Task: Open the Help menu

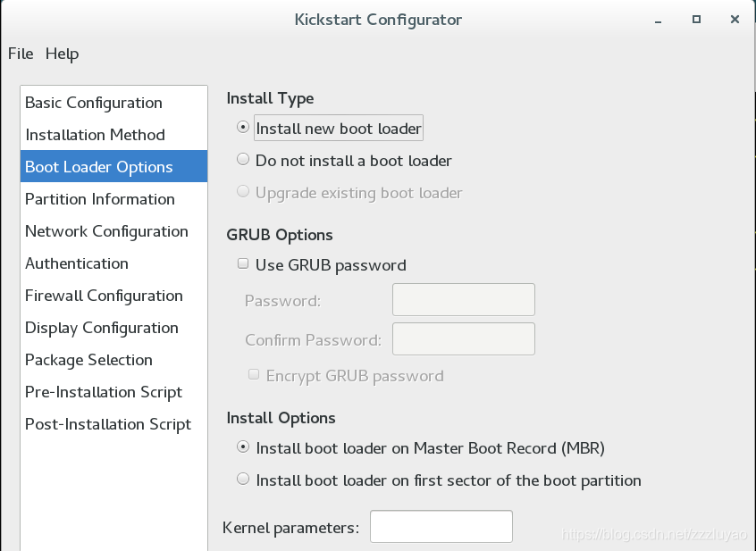Action: (63, 54)
